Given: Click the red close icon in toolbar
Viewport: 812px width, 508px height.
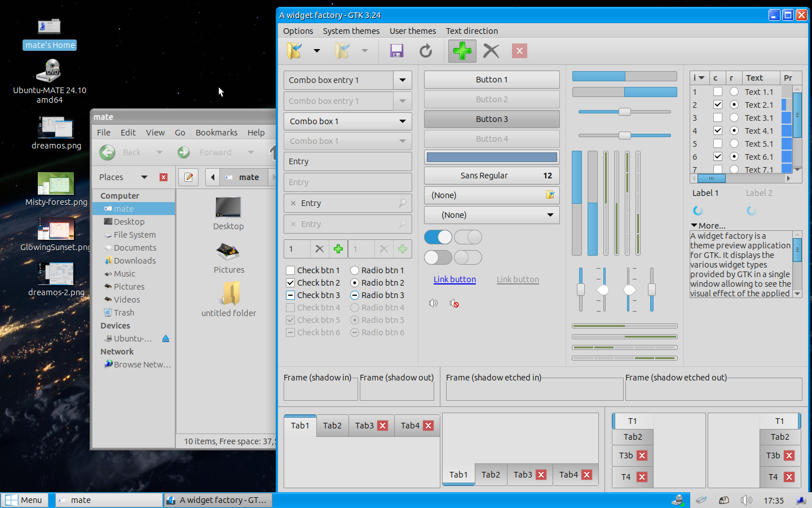Looking at the screenshot, I should 519,51.
